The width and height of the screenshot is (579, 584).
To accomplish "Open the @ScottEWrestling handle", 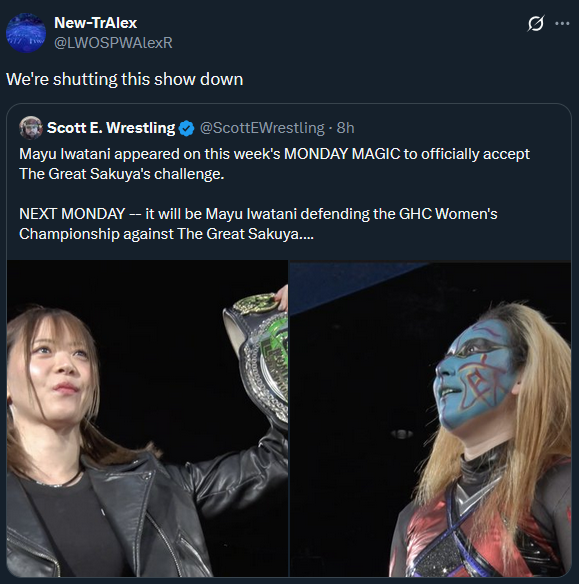I will [x=262, y=128].
